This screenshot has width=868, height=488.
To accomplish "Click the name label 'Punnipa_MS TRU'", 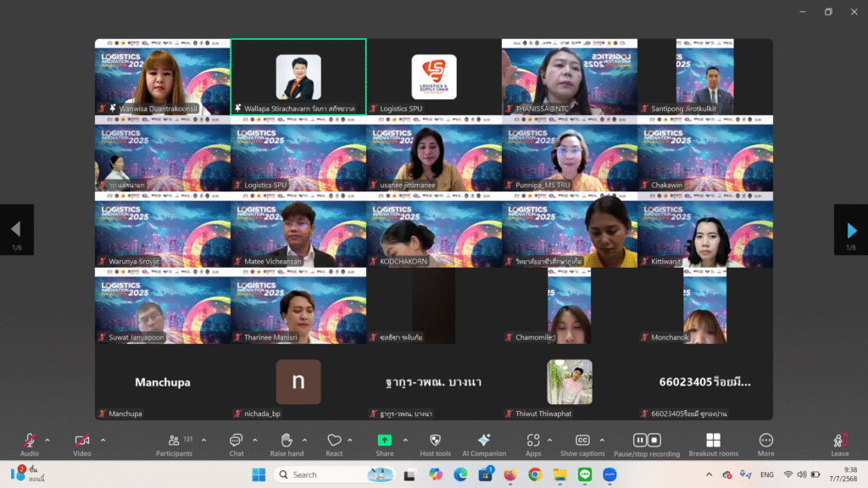I will tap(542, 185).
